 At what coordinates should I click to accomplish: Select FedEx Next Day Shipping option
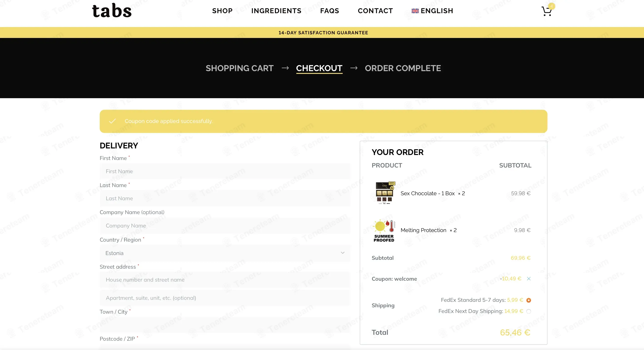point(528,311)
